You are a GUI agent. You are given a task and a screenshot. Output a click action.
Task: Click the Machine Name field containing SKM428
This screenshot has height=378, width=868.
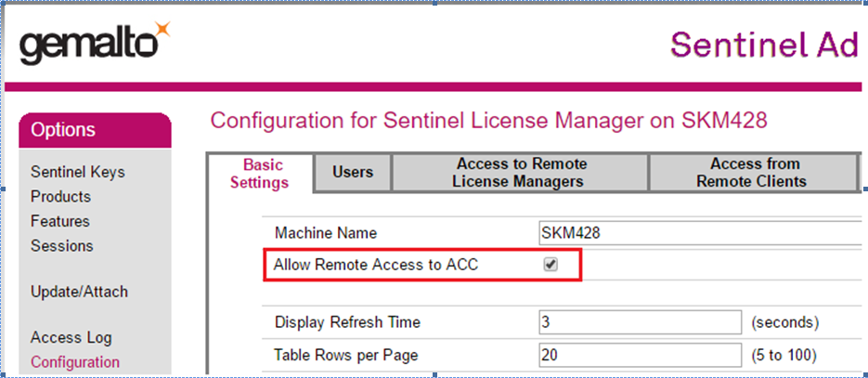pyautogui.click(x=641, y=233)
